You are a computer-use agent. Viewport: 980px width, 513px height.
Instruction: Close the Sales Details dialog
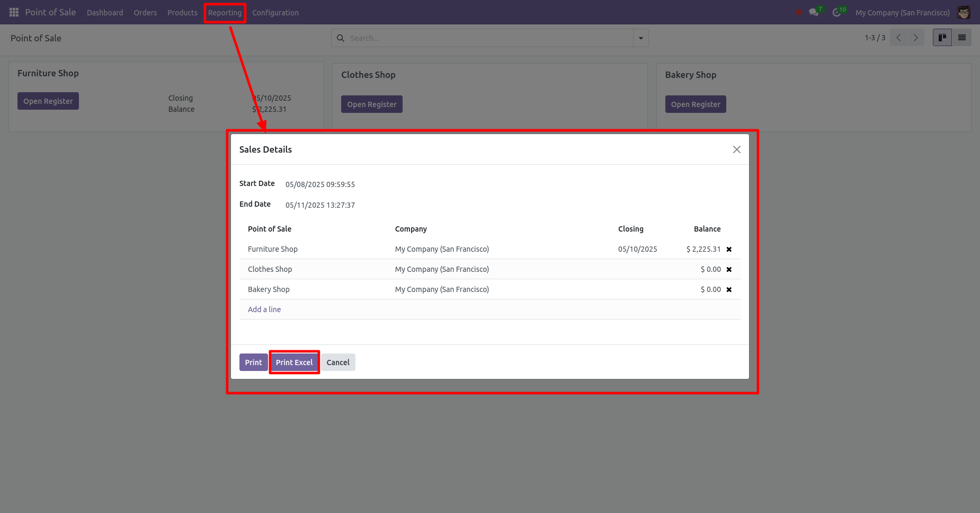[736, 149]
